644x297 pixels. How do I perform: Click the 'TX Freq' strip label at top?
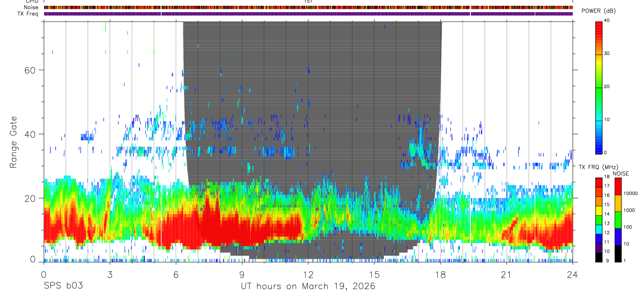click(x=29, y=14)
